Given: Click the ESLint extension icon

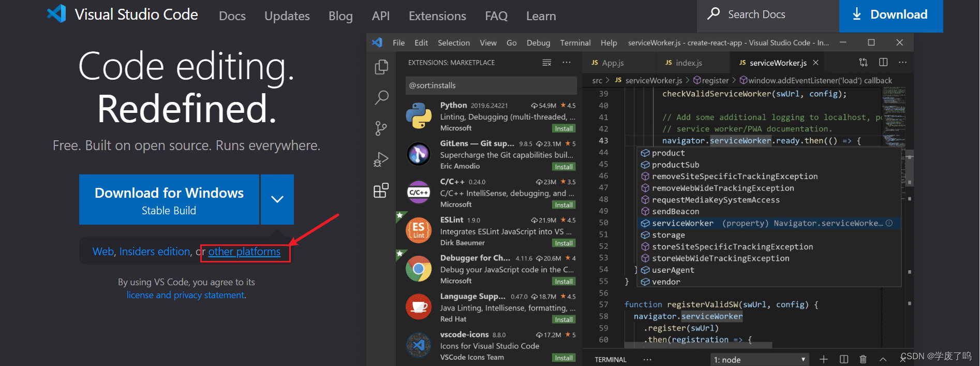Looking at the screenshot, I should click(419, 230).
